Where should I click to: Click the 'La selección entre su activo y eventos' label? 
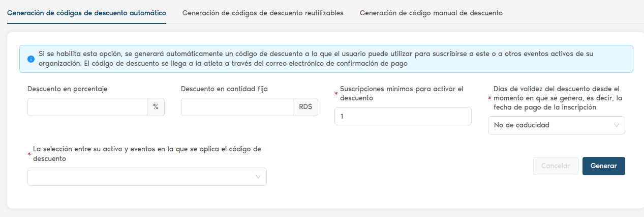tap(147, 153)
